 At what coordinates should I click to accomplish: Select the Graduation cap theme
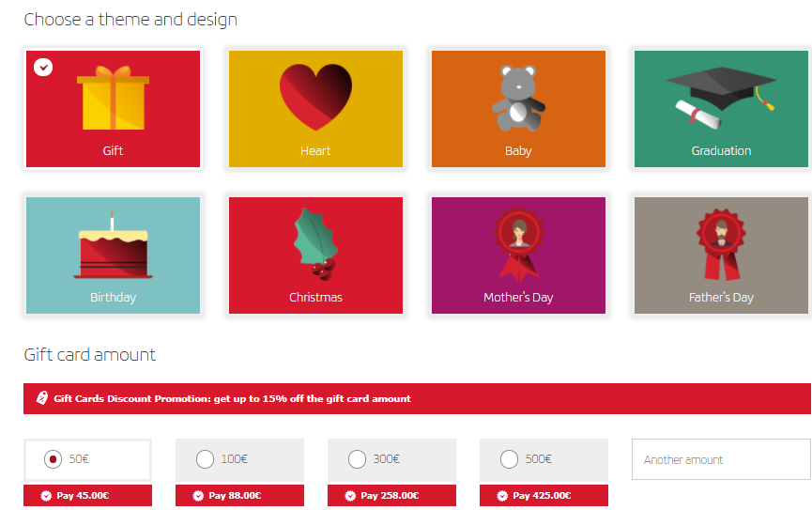tap(721, 109)
